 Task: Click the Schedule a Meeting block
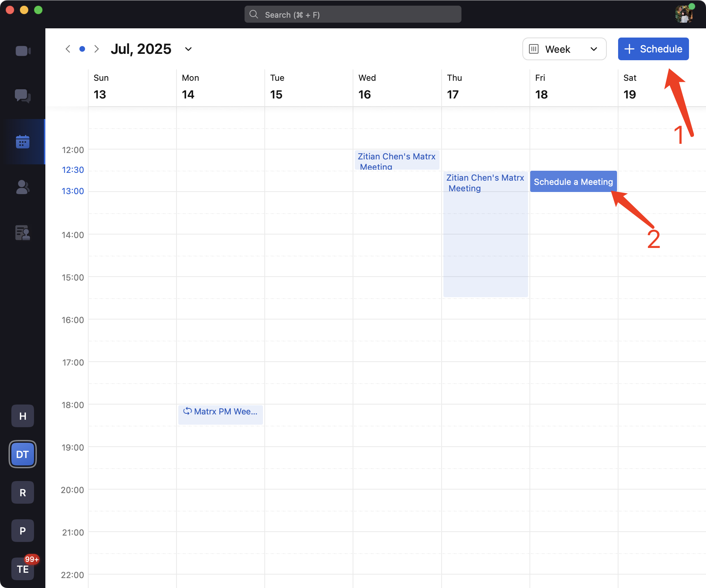(x=573, y=182)
